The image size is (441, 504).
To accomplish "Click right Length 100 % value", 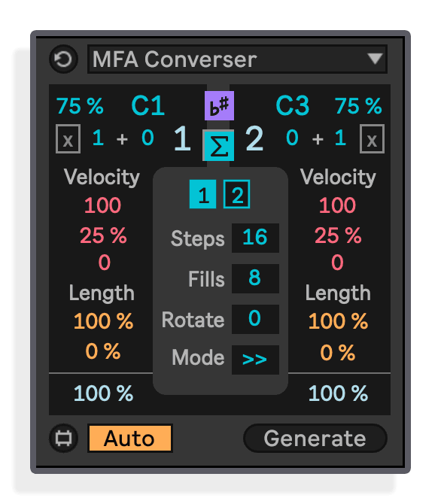I will click(x=338, y=320).
